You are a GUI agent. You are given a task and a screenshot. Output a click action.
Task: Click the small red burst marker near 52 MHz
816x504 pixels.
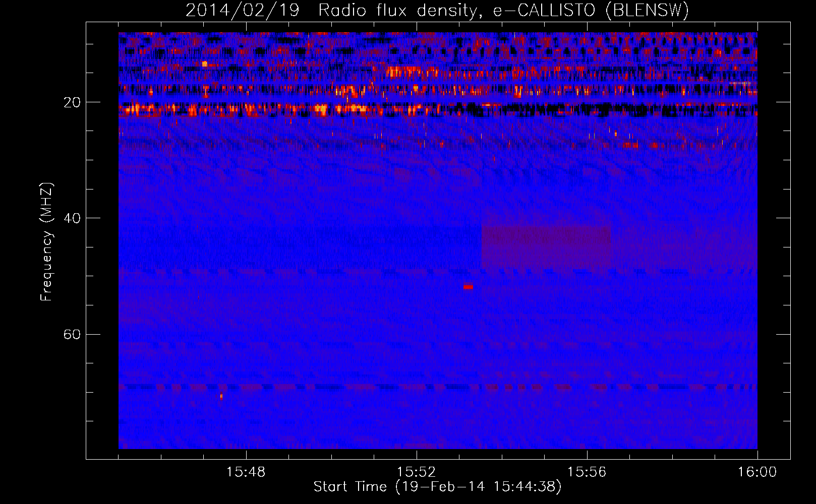tap(468, 287)
